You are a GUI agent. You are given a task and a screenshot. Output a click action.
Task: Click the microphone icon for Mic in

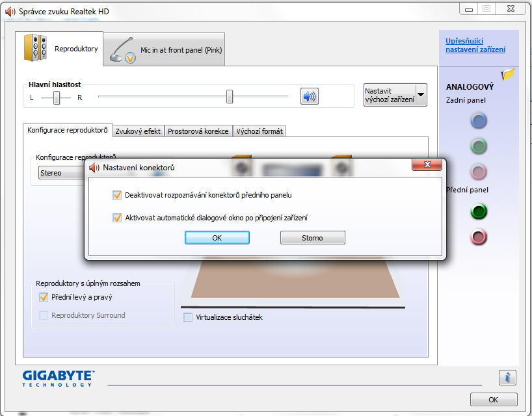point(122,50)
